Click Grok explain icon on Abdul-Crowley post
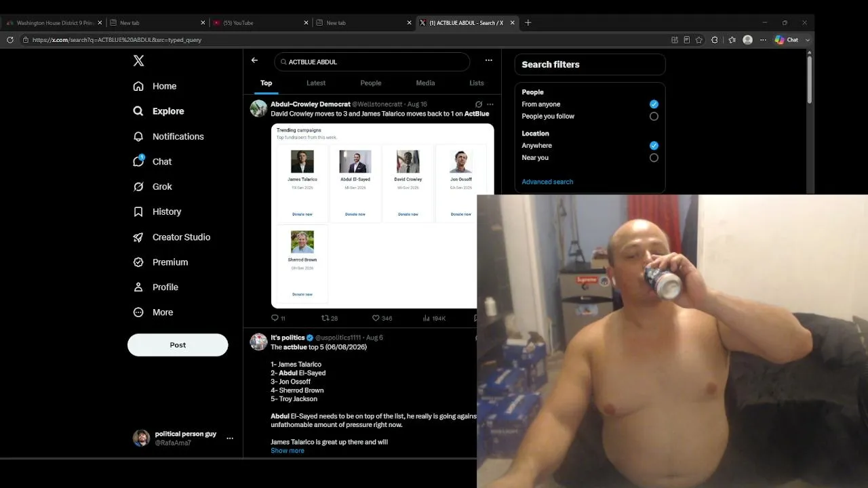 click(x=479, y=104)
